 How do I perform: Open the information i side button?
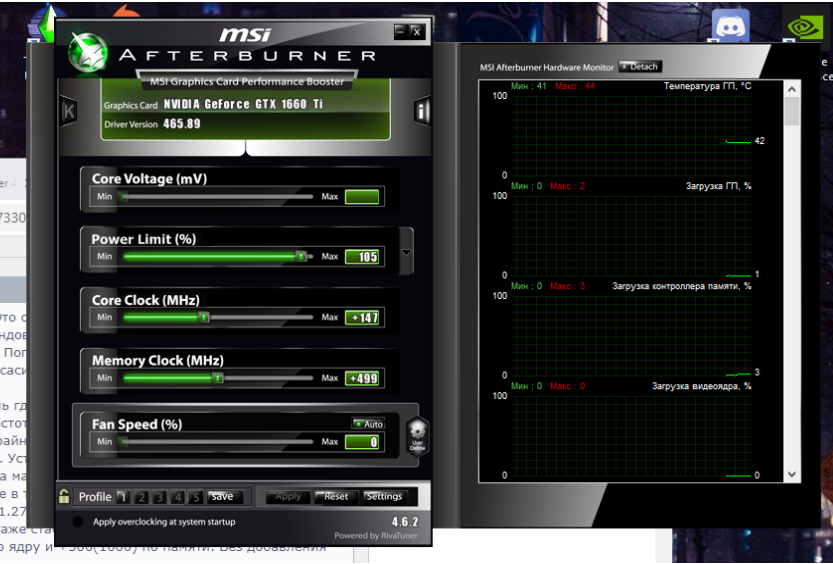pos(422,111)
